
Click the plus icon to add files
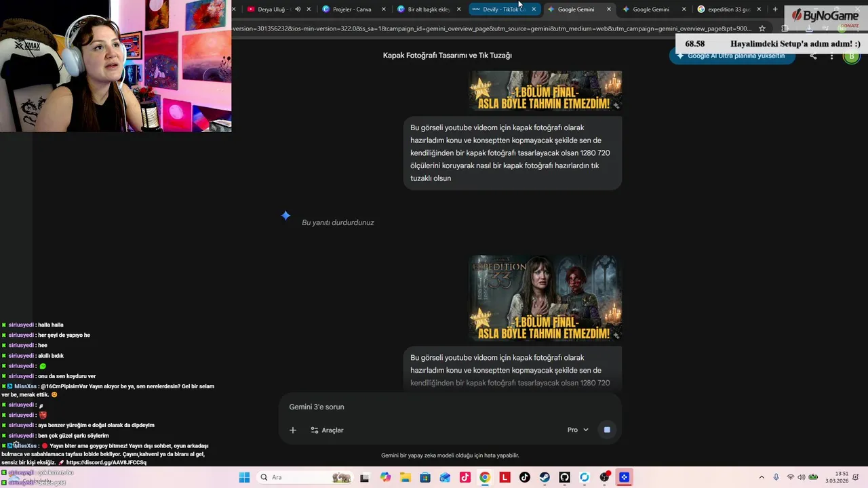pyautogui.click(x=293, y=430)
